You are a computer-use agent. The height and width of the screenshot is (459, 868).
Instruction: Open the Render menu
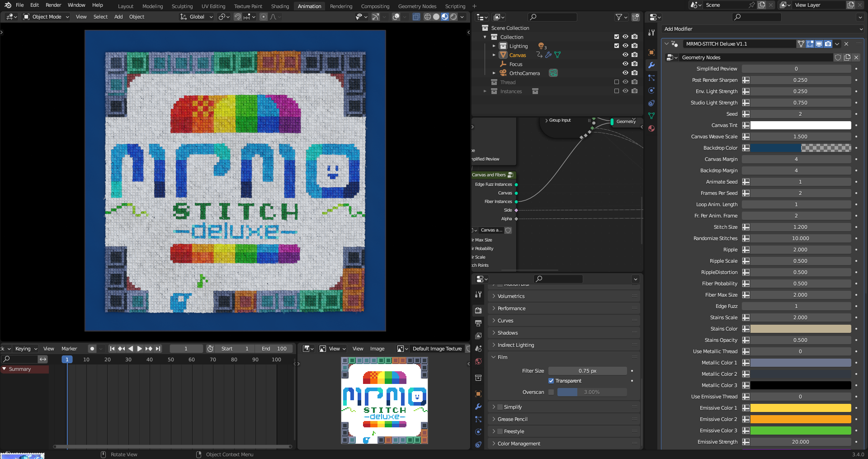[x=53, y=5]
